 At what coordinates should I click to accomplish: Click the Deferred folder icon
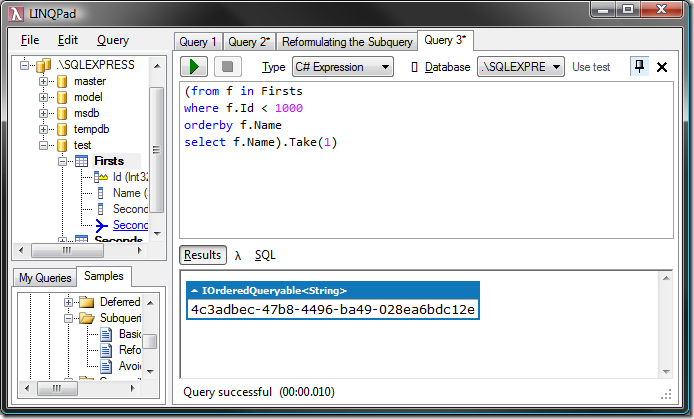tap(87, 302)
